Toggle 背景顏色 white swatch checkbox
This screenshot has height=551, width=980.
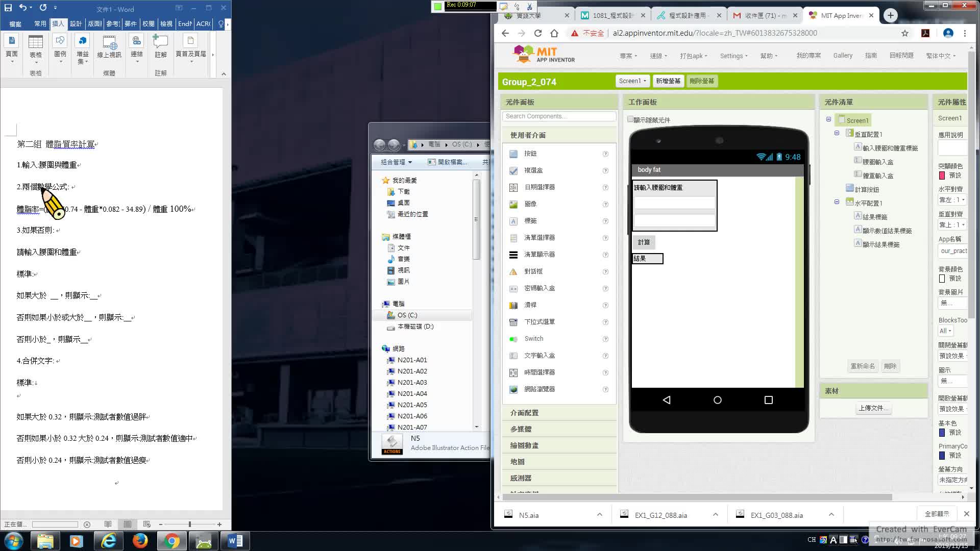(942, 279)
